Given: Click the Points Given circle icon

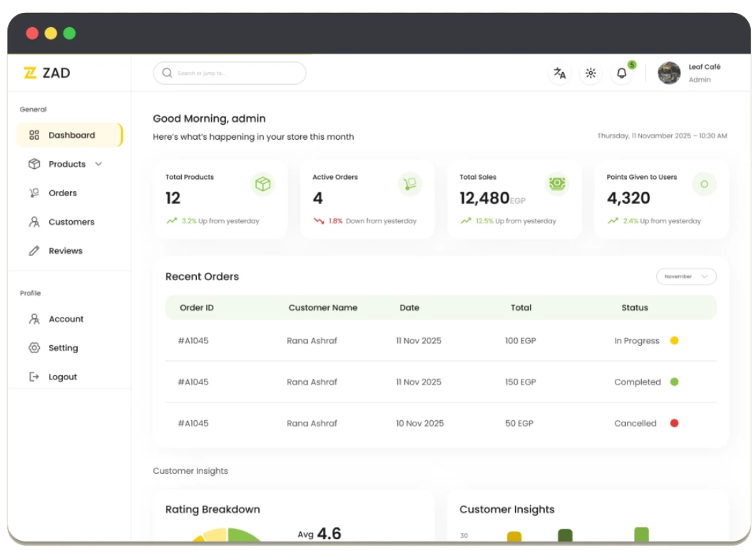Looking at the screenshot, I should coord(704,184).
